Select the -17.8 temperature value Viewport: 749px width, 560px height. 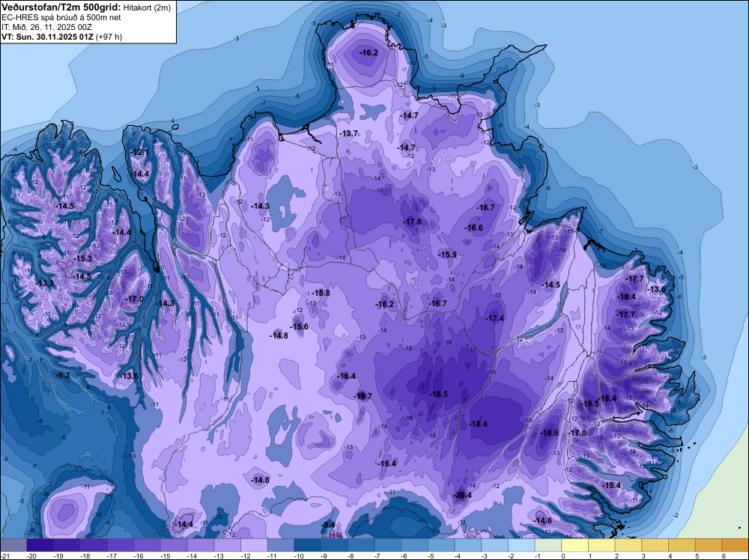pos(412,222)
